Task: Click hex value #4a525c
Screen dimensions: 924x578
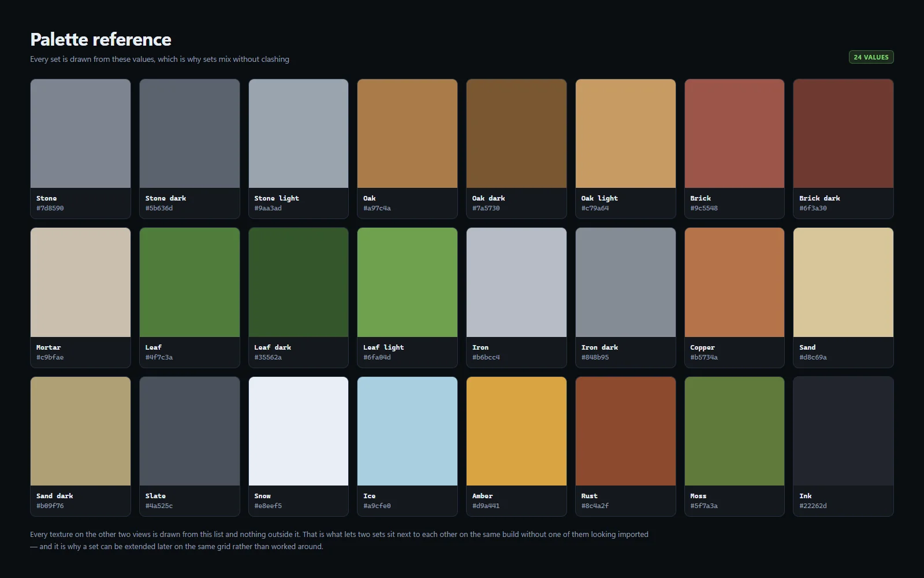Action: [159, 506]
